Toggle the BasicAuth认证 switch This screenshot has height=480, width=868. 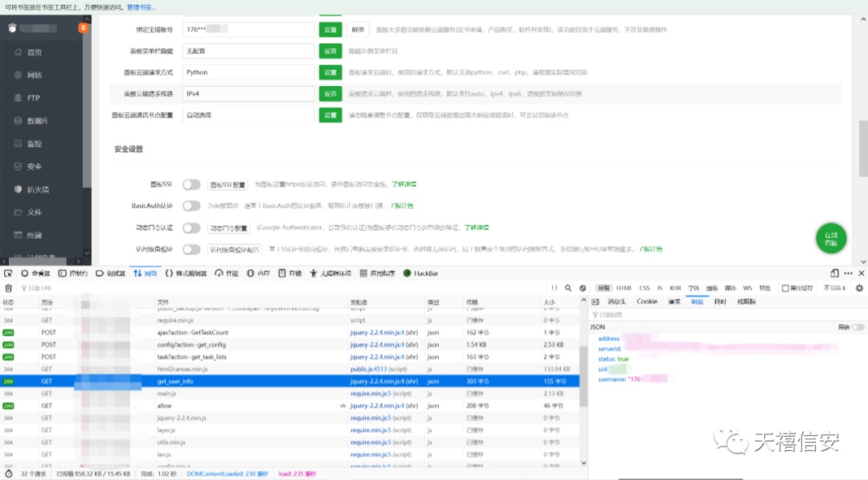click(191, 206)
